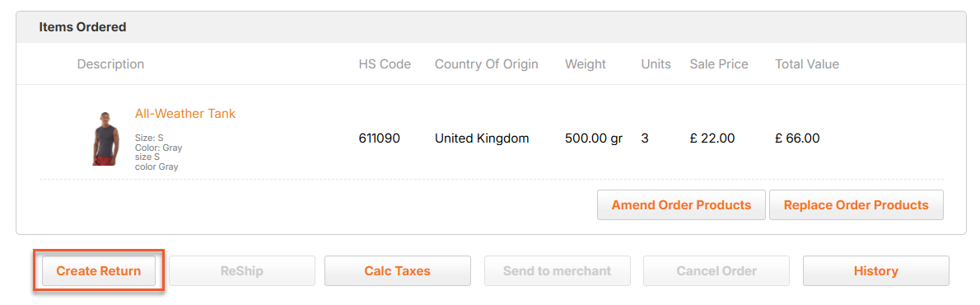Open the All-Weather Tank product link
The image size is (980, 305).
[x=185, y=114]
